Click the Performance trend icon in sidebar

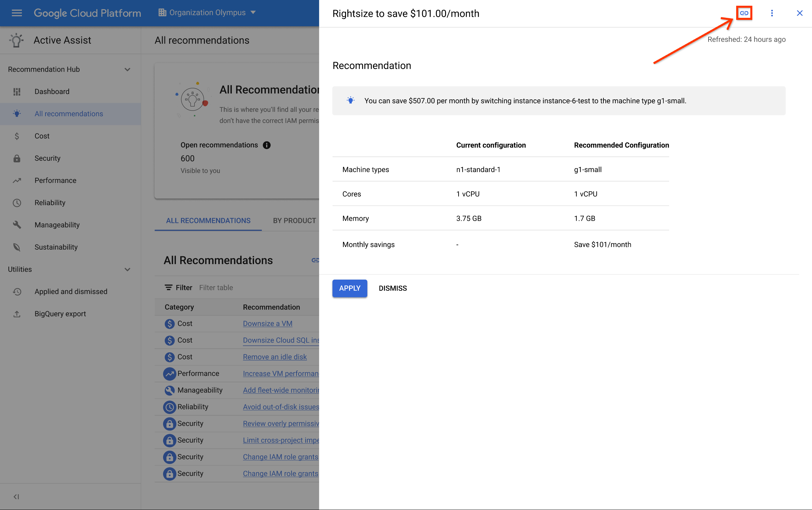[x=17, y=180]
